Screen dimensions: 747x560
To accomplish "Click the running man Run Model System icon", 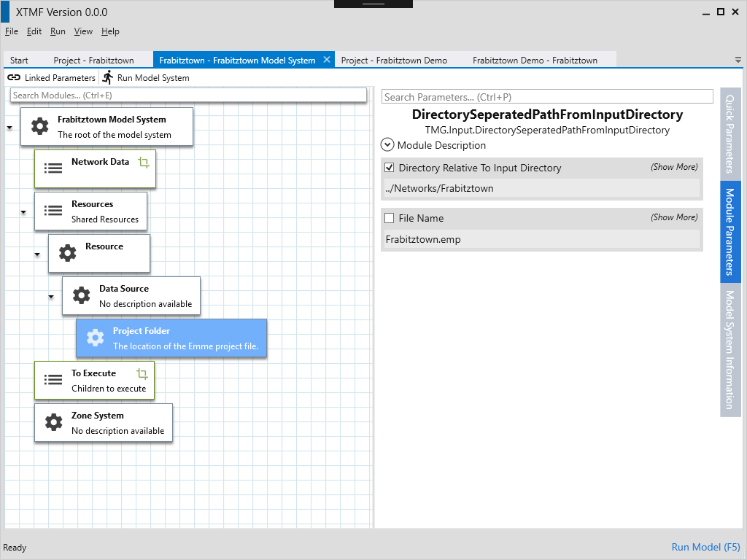I will coord(108,77).
